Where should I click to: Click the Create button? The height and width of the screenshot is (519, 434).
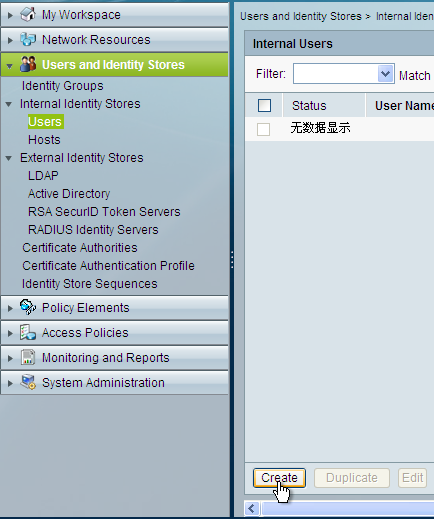point(279,478)
